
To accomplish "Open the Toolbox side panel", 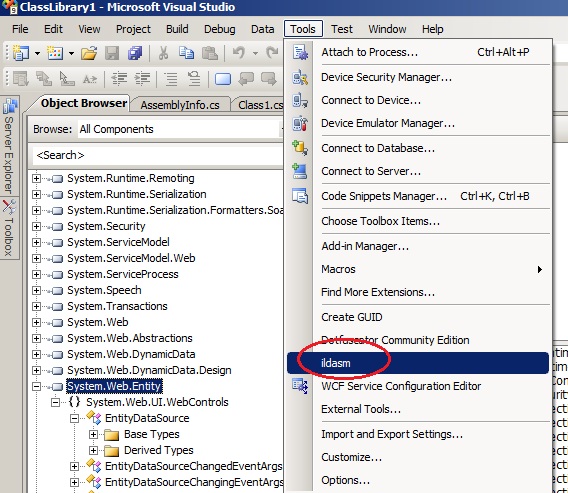I will pos(9,227).
